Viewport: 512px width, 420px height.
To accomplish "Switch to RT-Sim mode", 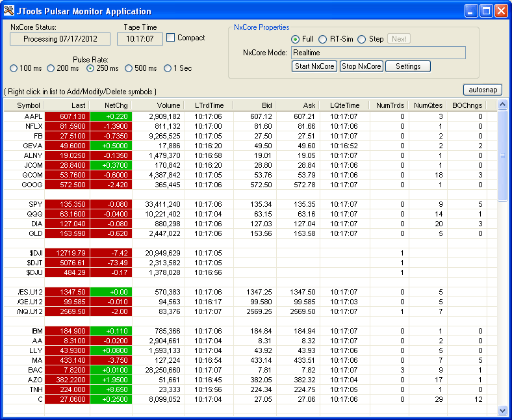I will [323, 39].
